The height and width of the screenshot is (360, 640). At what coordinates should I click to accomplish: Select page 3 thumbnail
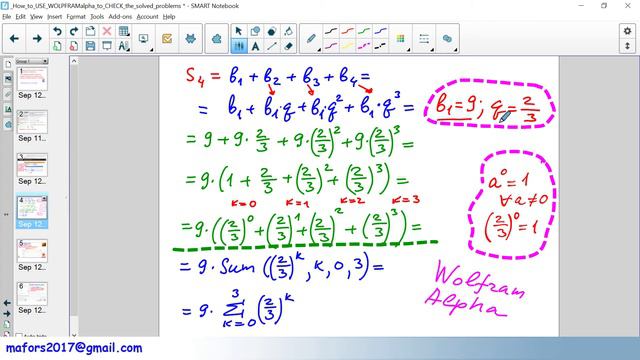pos(32,165)
